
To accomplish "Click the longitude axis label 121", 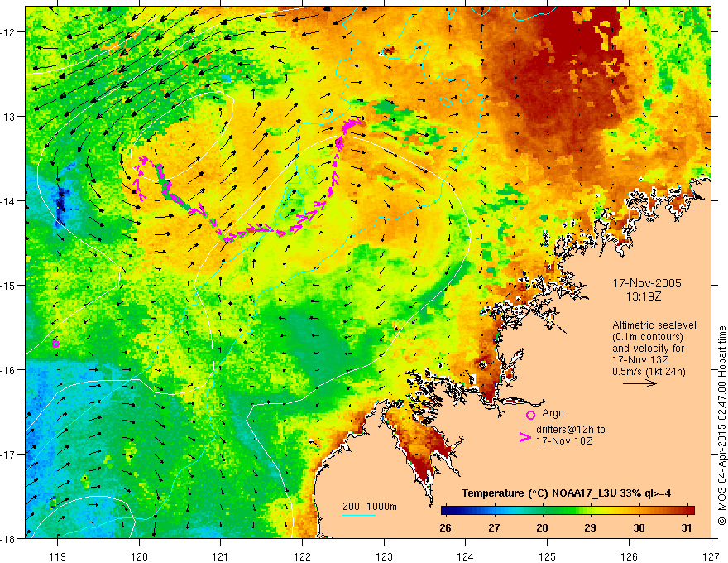I will click(x=221, y=557).
